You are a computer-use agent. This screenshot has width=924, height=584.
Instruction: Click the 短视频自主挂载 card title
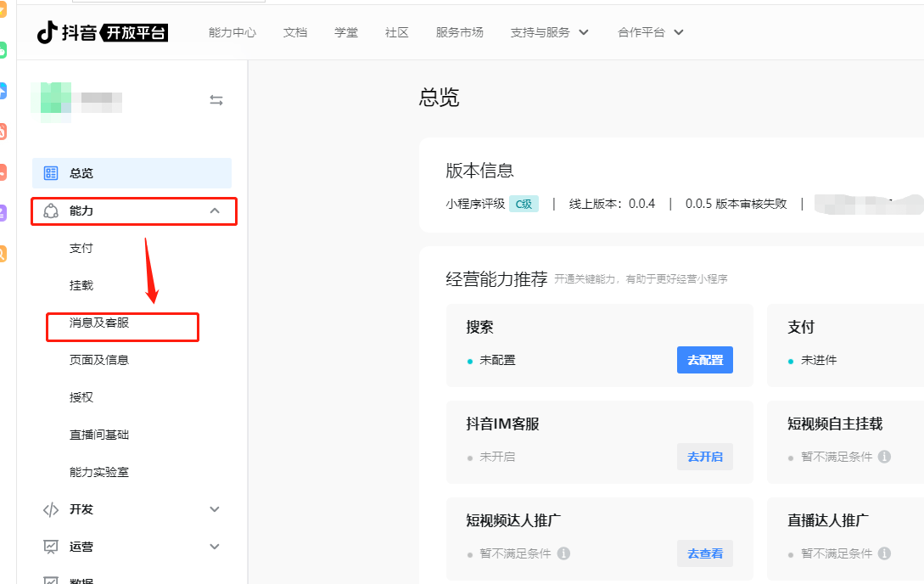coord(835,424)
